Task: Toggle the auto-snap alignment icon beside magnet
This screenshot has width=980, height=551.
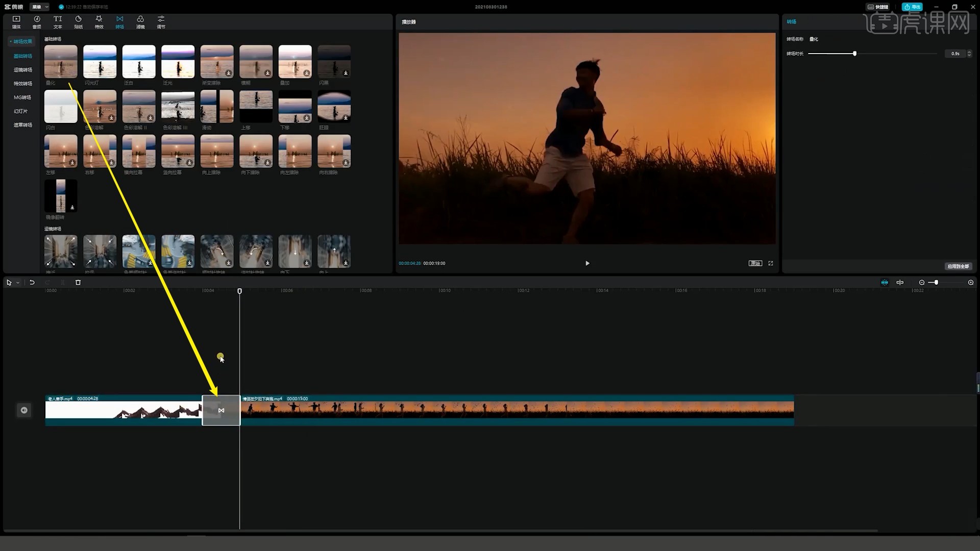Action: coord(900,282)
